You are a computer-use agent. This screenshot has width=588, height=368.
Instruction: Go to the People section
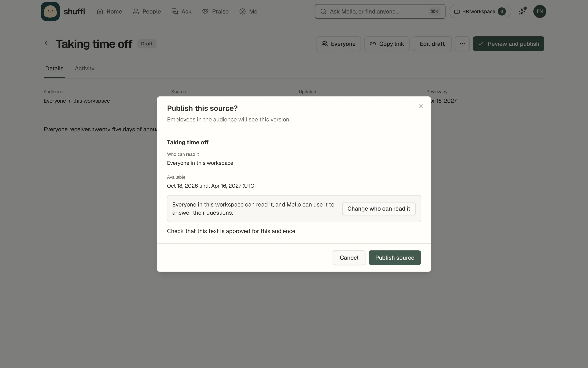[147, 11]
